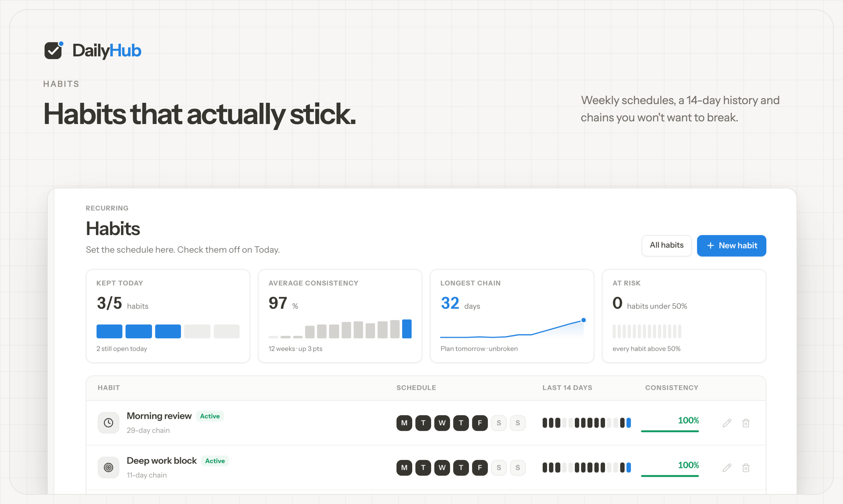This screenshot has width=843, height=504.
Task: Create a New habit
Action: [731, 246]
